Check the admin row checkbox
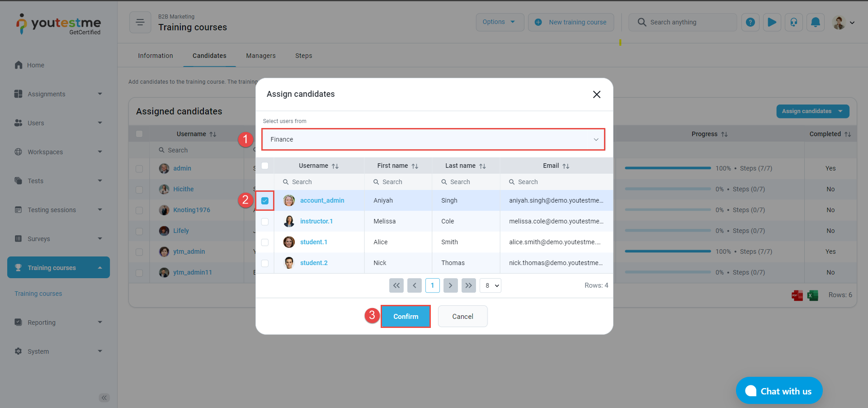868x408 pixels. (x=139, y=169)
